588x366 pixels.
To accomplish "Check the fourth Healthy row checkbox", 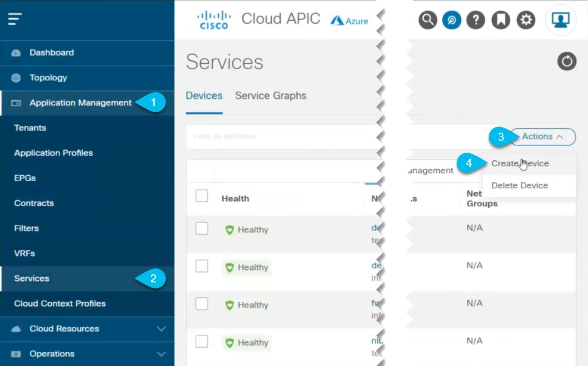I will 202,341.
